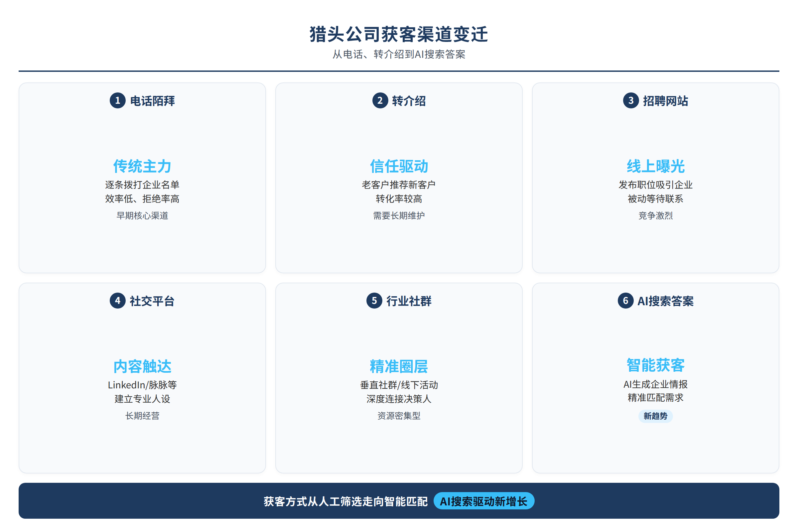Click the line 老客户推荐新客户
Image resolution: width=798 pixels, height=532 pixels.
click(x=399, y=185)
